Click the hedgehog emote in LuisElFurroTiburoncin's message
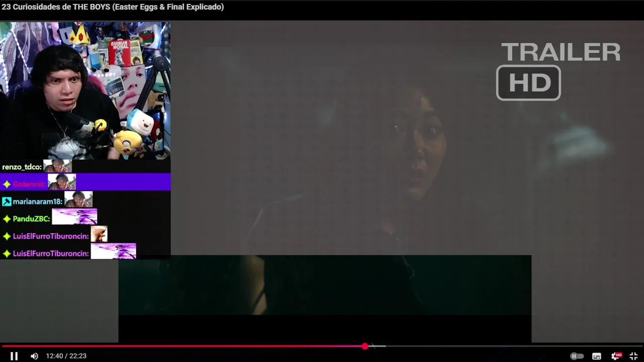The width and height of the screenshot is (644, 362). coord(99,234)
